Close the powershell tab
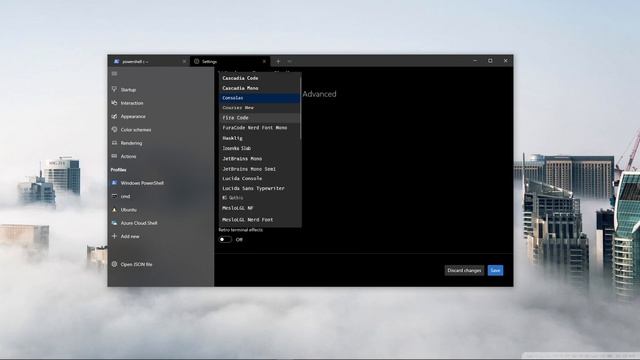The height and width of the screenshot is (360, 640). tap(184, 61)
